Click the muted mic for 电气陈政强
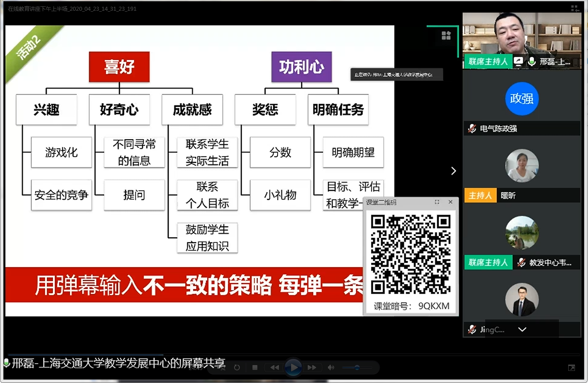588x383 pixels. 472,129
